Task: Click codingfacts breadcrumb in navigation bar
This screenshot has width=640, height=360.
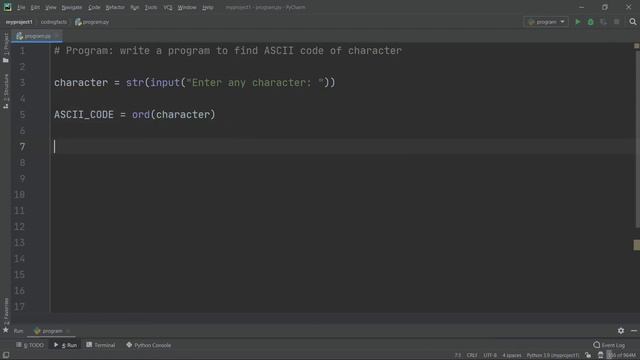Action: coord(53,22)
